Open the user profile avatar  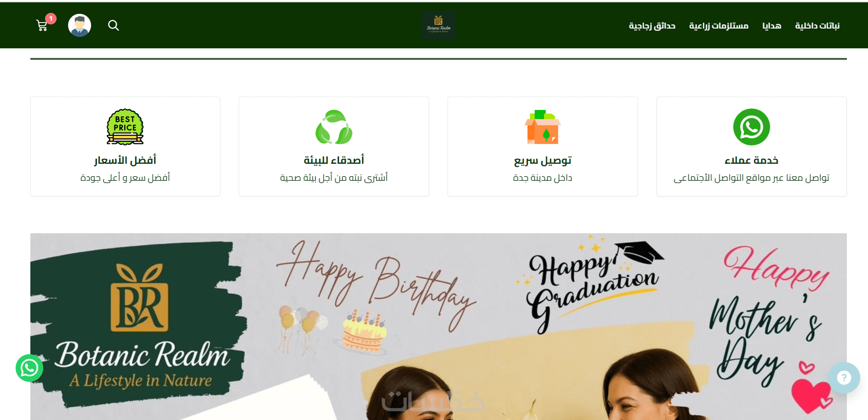80,25
